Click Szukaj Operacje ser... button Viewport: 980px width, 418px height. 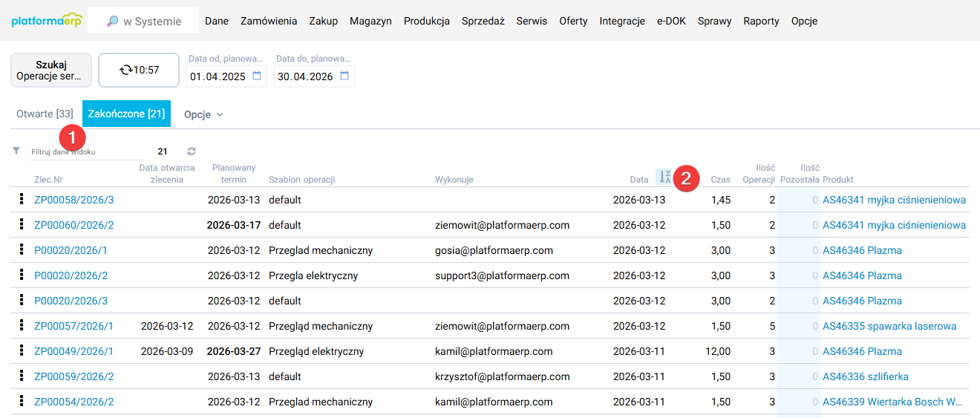[x=51, y=71]
